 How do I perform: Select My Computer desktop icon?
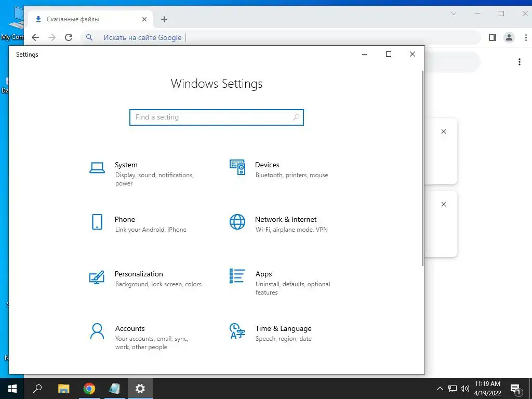point(12,24)
